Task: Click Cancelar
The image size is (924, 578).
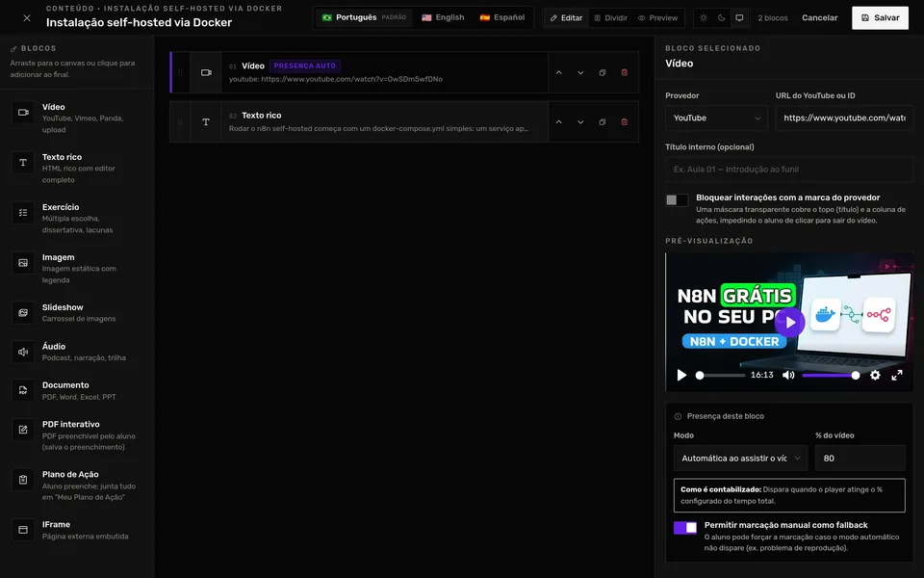Action: tap(819, 17)
